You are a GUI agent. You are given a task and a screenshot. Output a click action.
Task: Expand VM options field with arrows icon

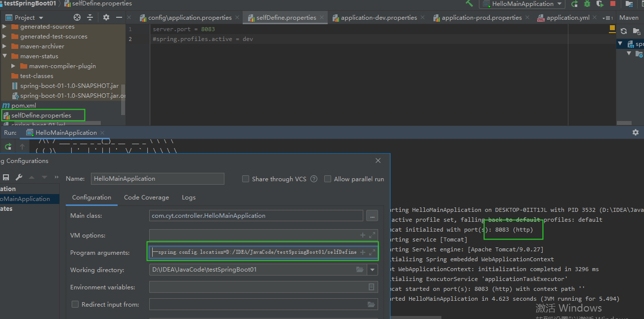(372, 235)
